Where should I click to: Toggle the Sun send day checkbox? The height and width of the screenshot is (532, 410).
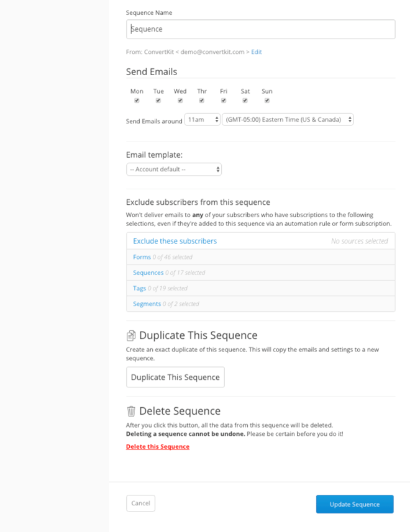click(x=267, y=101)
